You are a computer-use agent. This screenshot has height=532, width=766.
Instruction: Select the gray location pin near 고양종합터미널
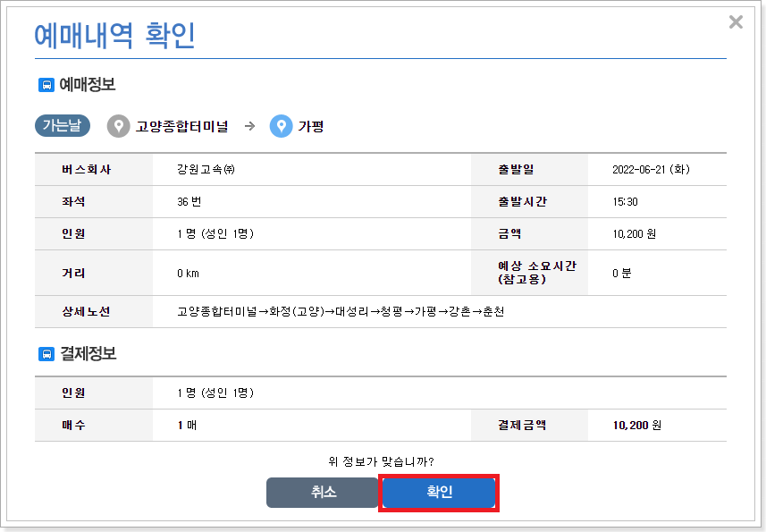pos(119,126)
